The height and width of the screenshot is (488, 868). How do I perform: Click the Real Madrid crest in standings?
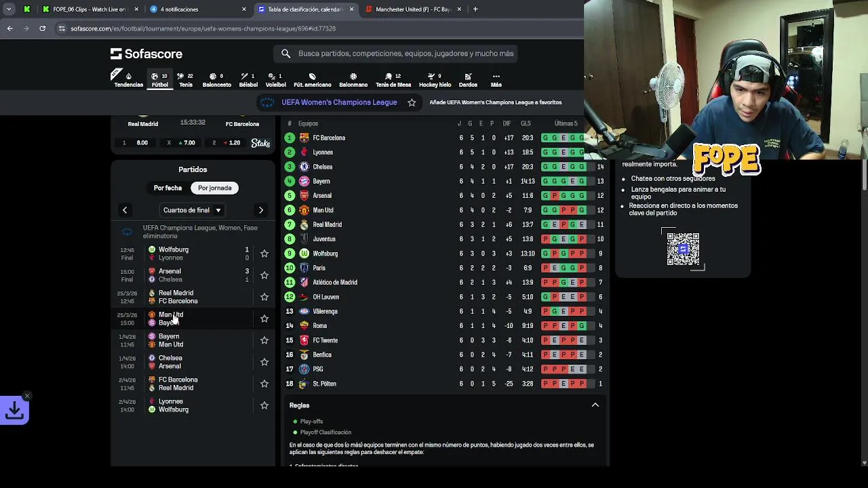pos(304,224)
